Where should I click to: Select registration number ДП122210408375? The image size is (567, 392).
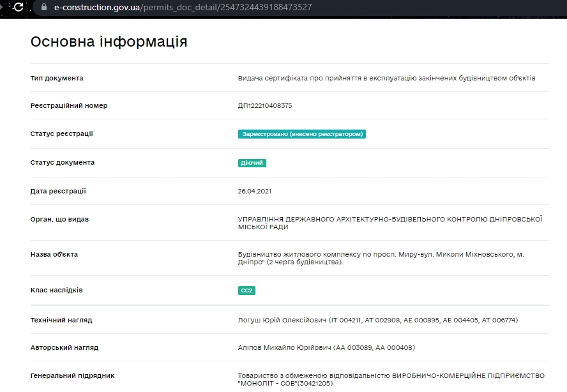point(265,105)
